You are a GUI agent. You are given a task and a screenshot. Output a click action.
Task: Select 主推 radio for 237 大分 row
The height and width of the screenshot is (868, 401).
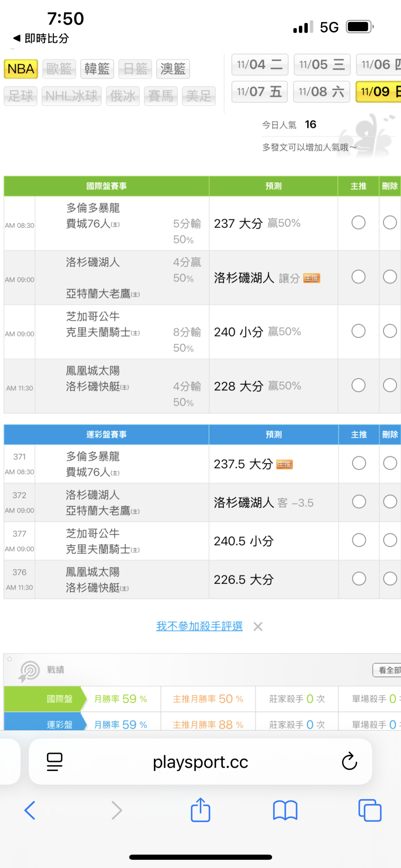[x=358, y=223]
